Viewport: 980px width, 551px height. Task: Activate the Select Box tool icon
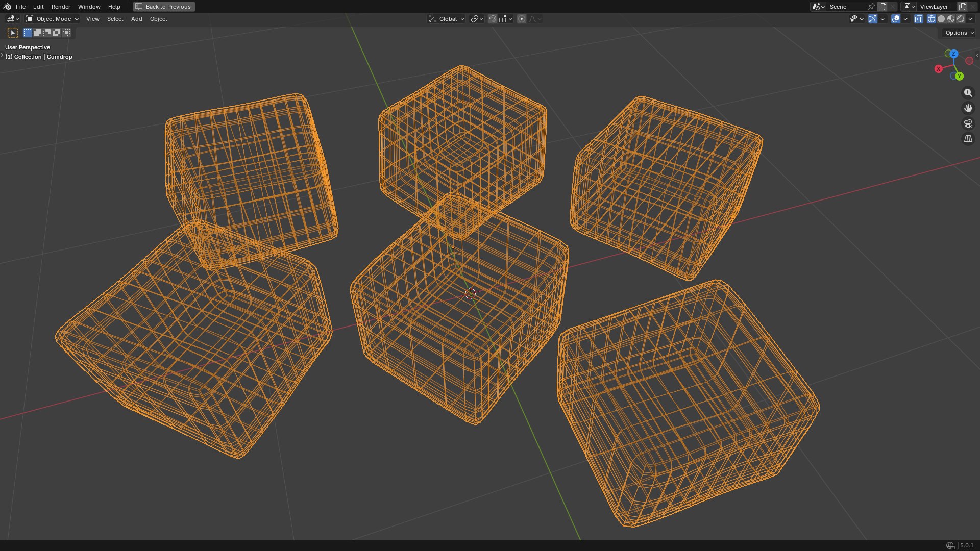13,33
